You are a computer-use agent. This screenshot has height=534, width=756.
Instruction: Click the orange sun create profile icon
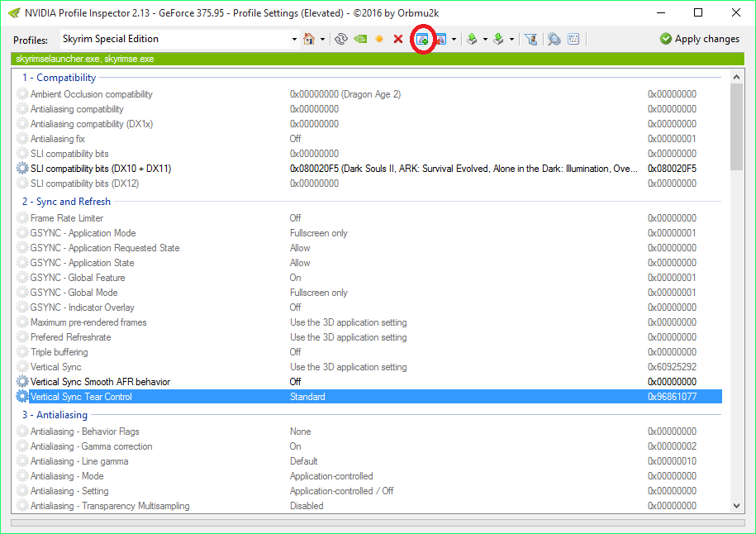(379, 39)
